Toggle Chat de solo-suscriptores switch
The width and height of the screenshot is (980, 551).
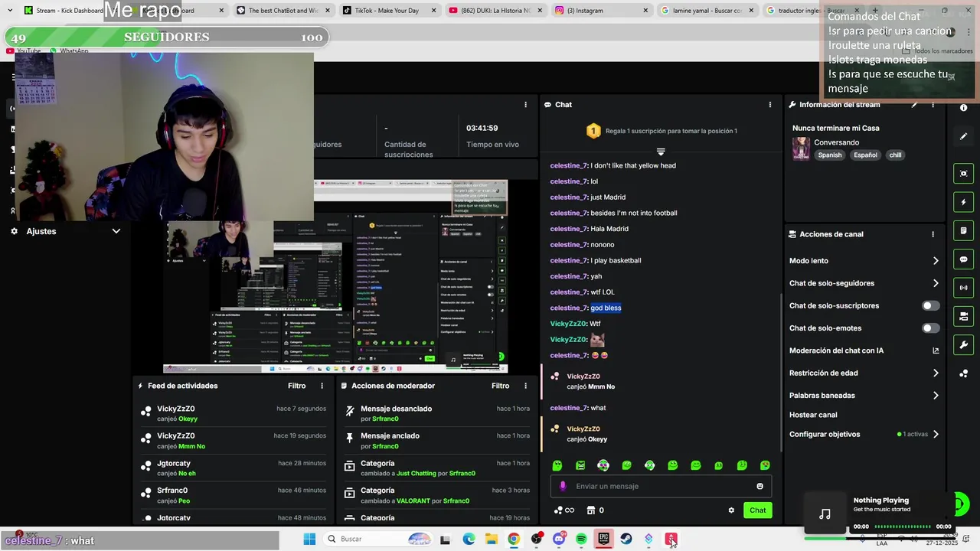click(x=930, y=306)
